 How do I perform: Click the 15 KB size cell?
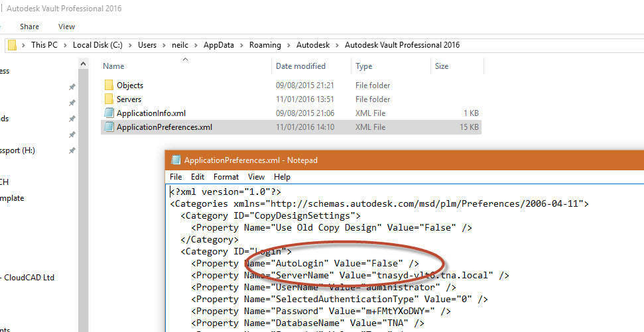(469, 127)
